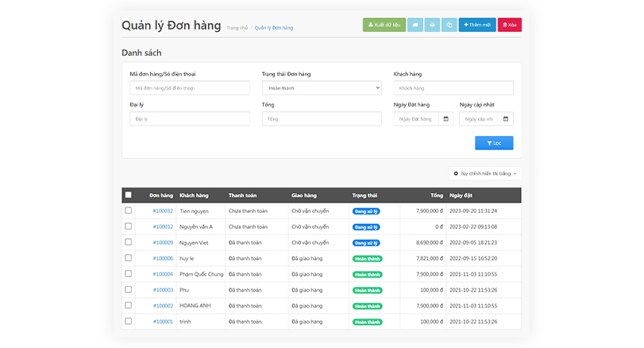Check the box for order #100012
This screenshot has width=644, height=348.
(x=129, y=226)
